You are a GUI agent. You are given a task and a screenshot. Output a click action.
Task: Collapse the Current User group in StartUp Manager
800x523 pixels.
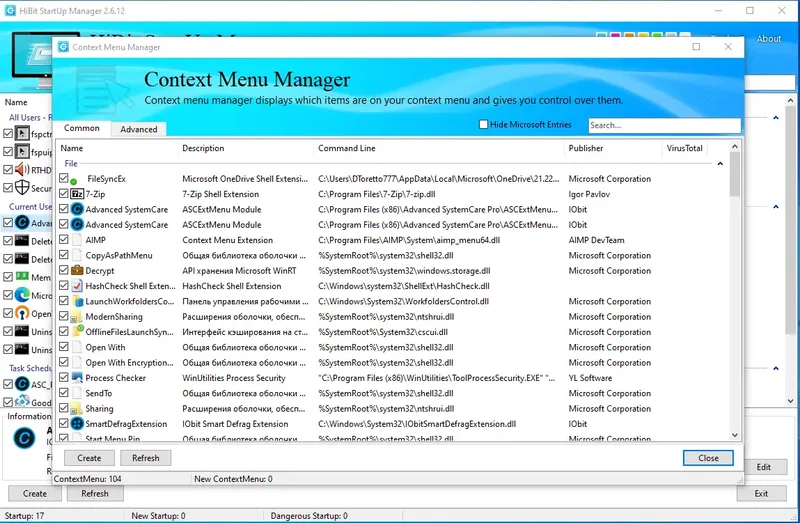pos(776,207)
